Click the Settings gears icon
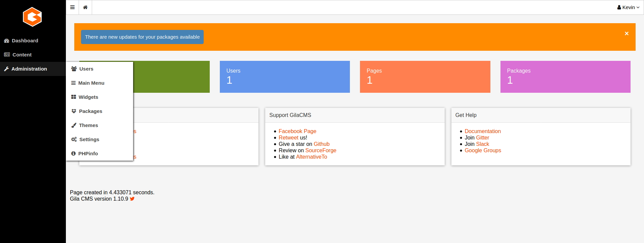The image size is (644, 243). 74,139
